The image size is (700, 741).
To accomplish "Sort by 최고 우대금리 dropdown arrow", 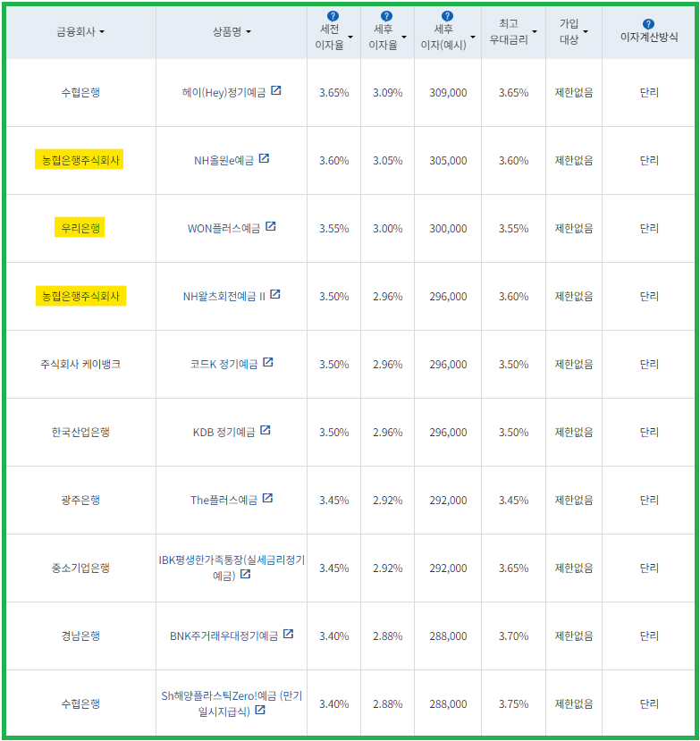I will (535, 32).
